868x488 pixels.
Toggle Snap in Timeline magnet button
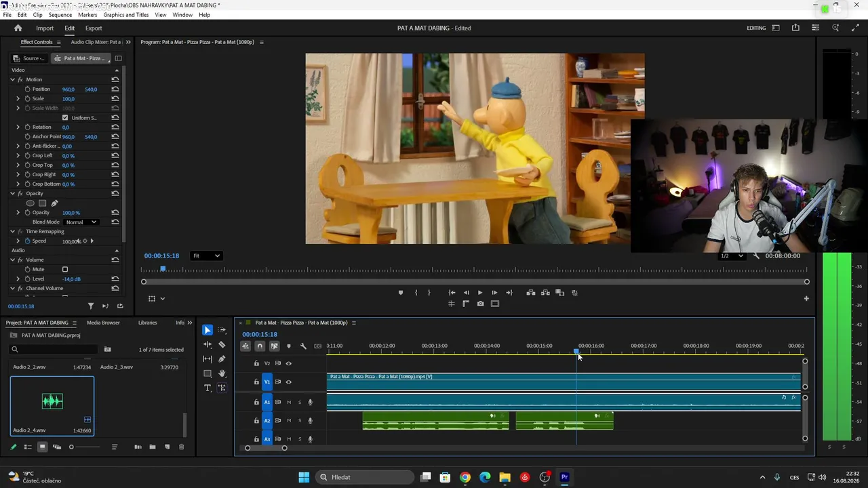click(x=260, y=346)
